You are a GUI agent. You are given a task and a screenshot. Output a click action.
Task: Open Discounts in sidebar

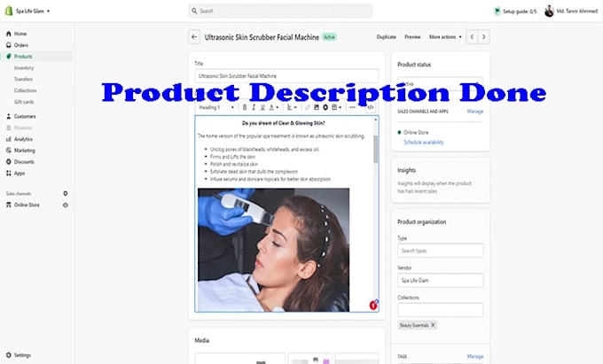24,162
